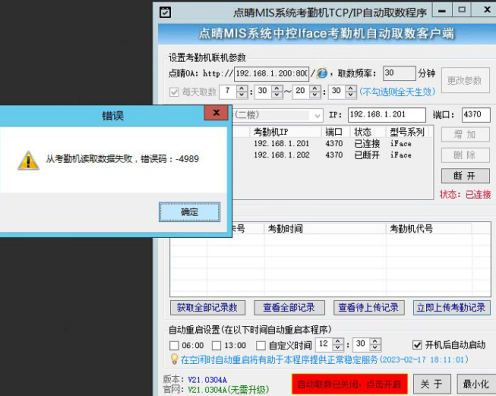This screenshot has height=396, width=496.
Task: Click the lightbulb tip icon
Action: [174, 359]
